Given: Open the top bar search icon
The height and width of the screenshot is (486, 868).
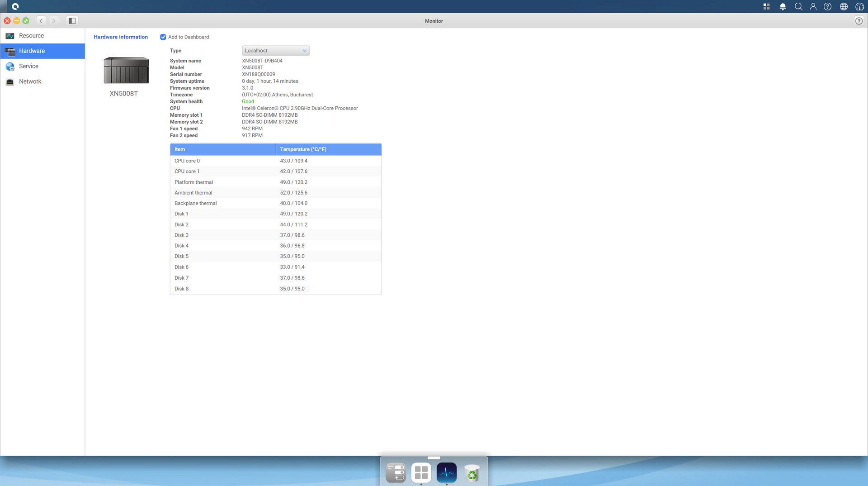Looking at the screenshot, I should click(x=798, y=6).
